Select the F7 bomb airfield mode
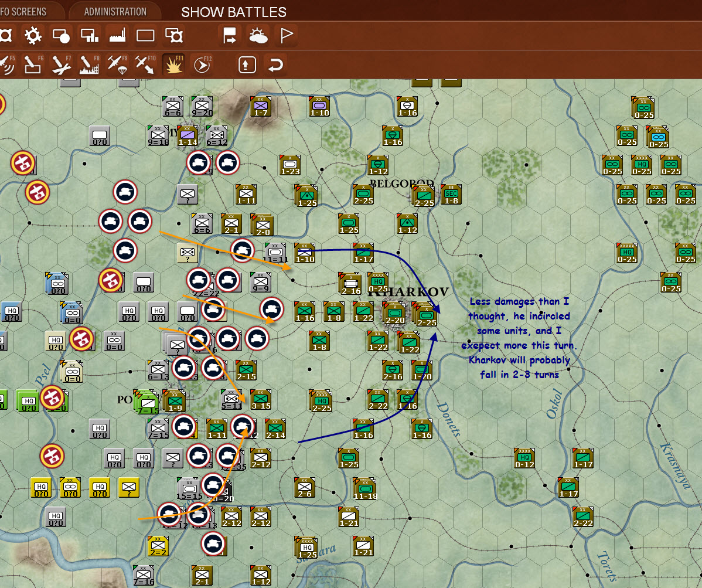702x588 pixels. click(x=62, y=65)
